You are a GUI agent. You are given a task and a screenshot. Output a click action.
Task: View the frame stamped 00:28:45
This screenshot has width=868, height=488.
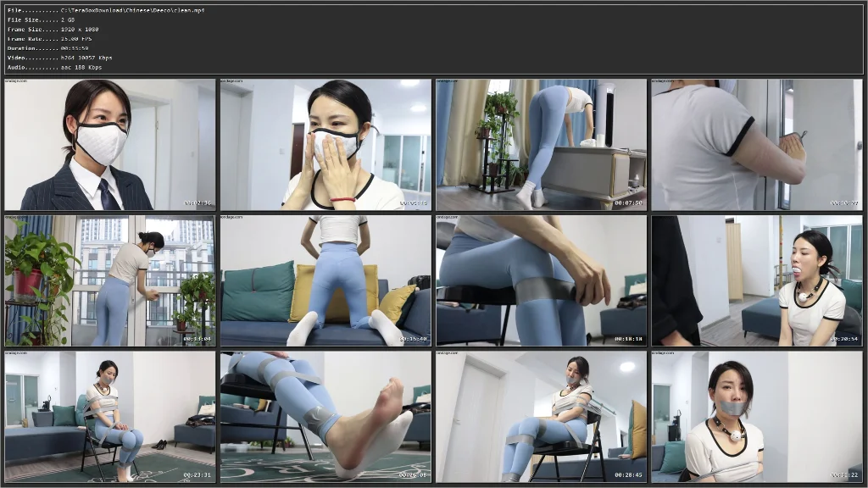click(x=542, y=417)
